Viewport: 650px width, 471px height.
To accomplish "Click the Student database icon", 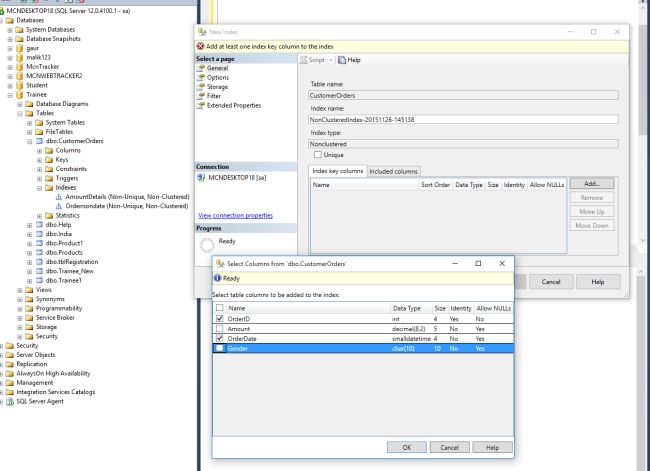I will coord(19,85).
